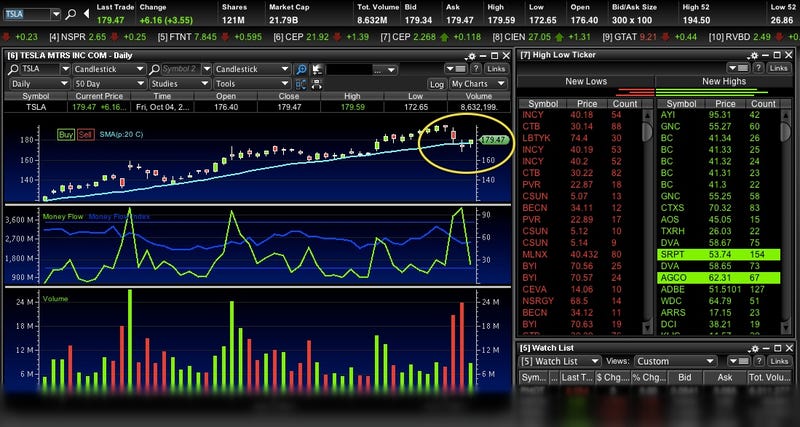
Task: Maximize the High Low Ticker window
Action: tap(777, 55)
